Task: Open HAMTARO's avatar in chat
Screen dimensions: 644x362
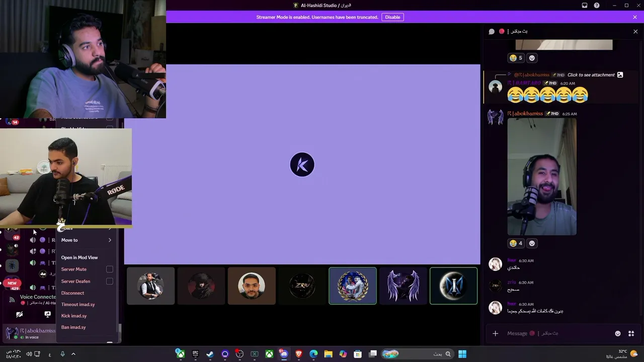Action: tap(496, 86)
